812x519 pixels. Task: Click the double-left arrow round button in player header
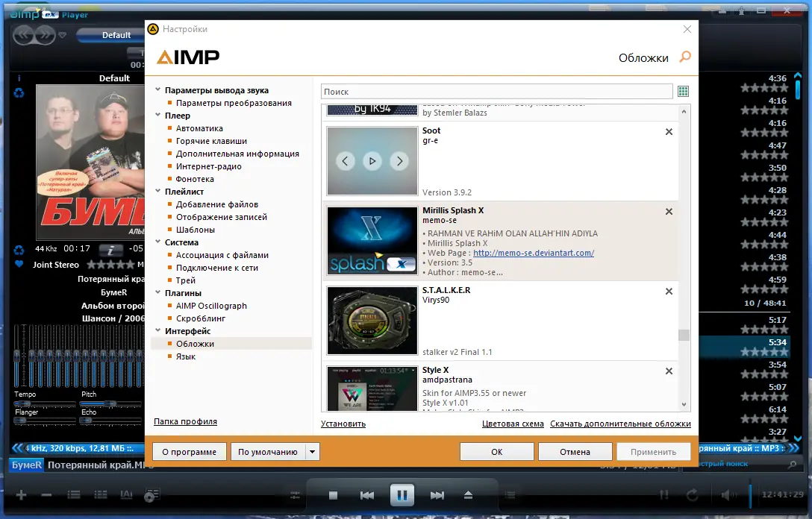pyautogui.click(x=24, y=35)
